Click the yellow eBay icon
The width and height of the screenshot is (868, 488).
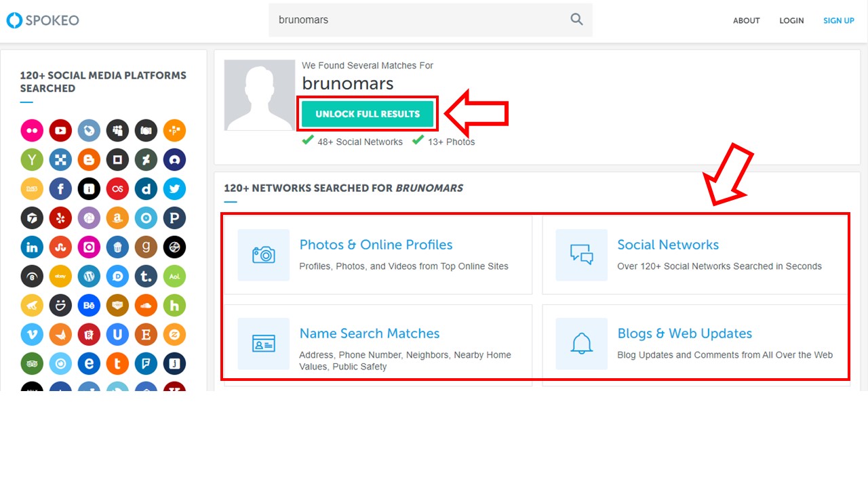click(60, 277)
